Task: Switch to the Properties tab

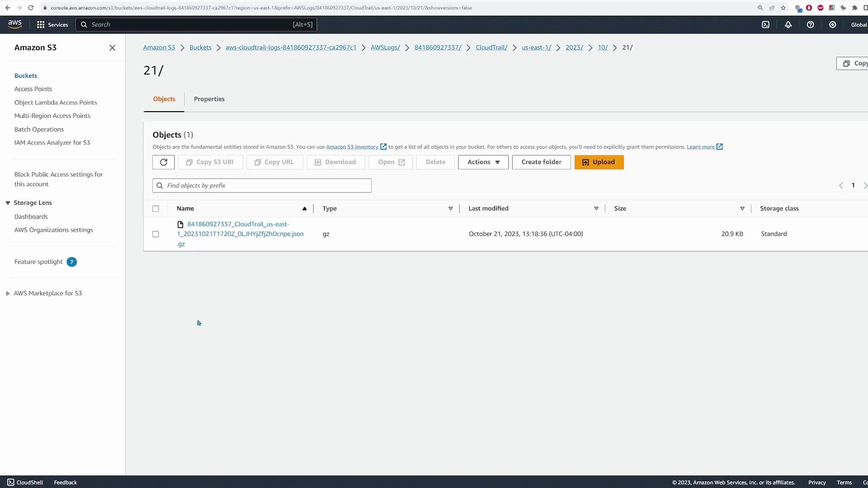Action: [209, 99]
